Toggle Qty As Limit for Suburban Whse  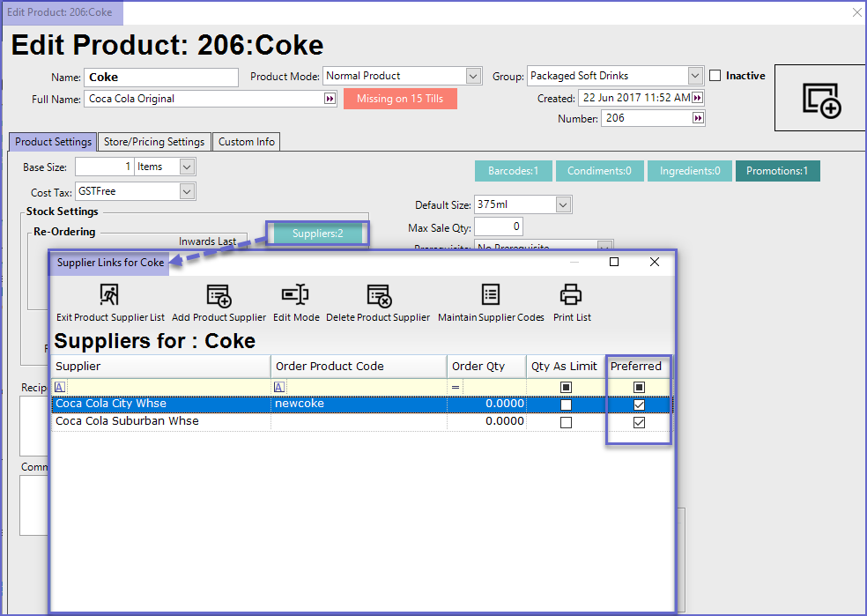point(566,422)
